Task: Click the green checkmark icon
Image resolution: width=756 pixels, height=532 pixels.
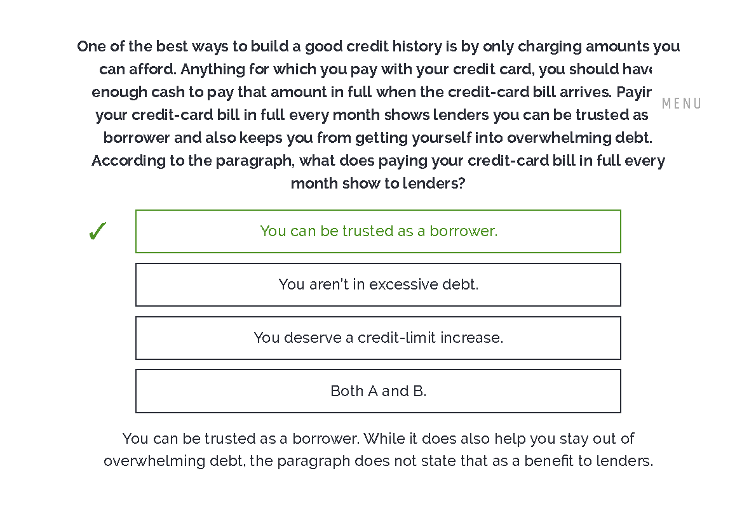Action: point(97,232)
